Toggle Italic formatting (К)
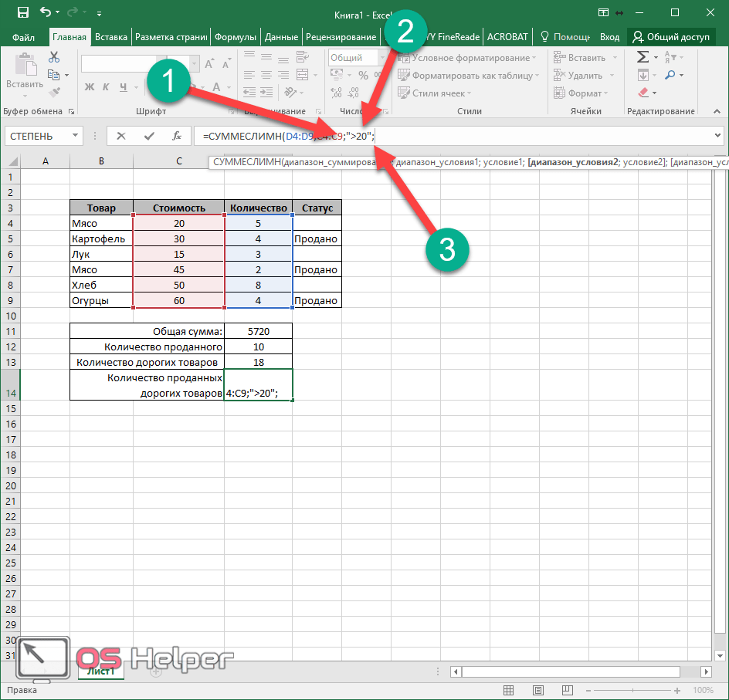729x700 pixels. [104, 86]
